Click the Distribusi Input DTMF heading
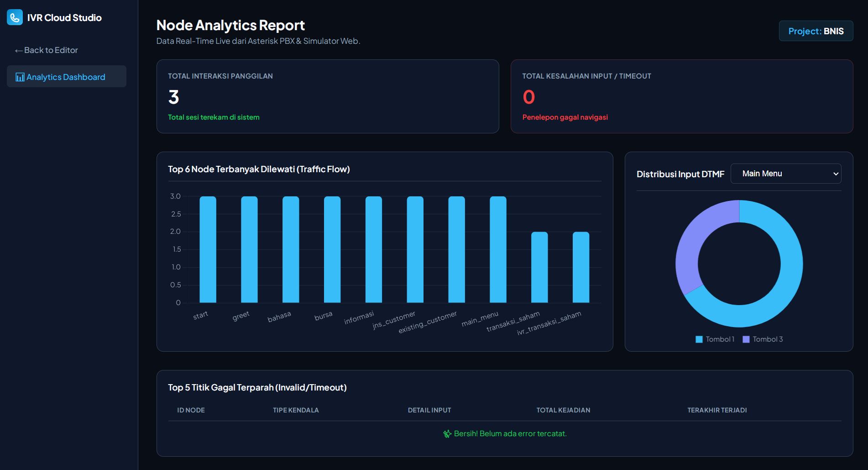 pyautogui.click(x=680, y=174)
